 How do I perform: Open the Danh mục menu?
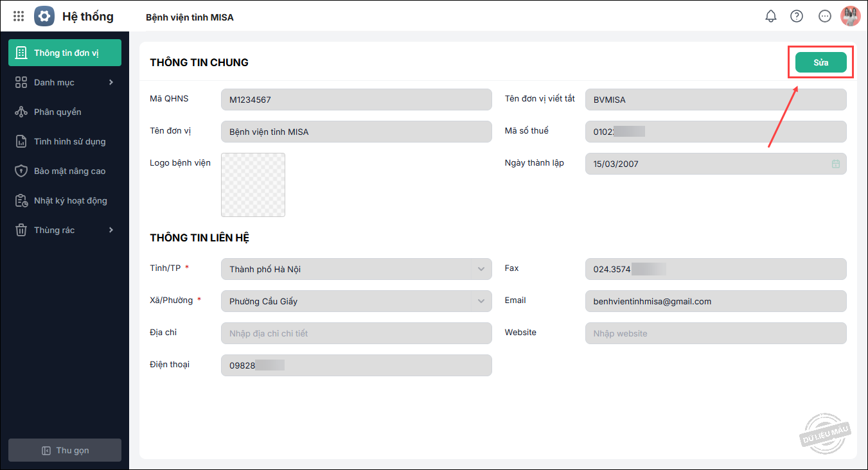click(65, 82)
